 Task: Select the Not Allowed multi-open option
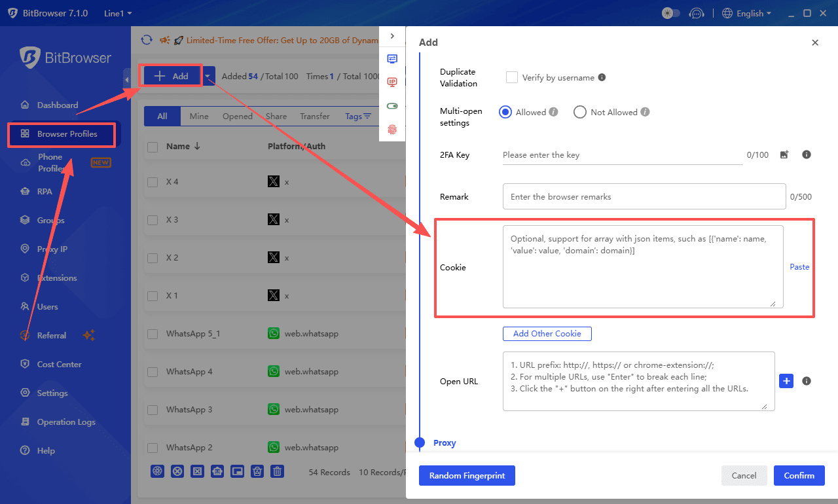pos(579,112)
